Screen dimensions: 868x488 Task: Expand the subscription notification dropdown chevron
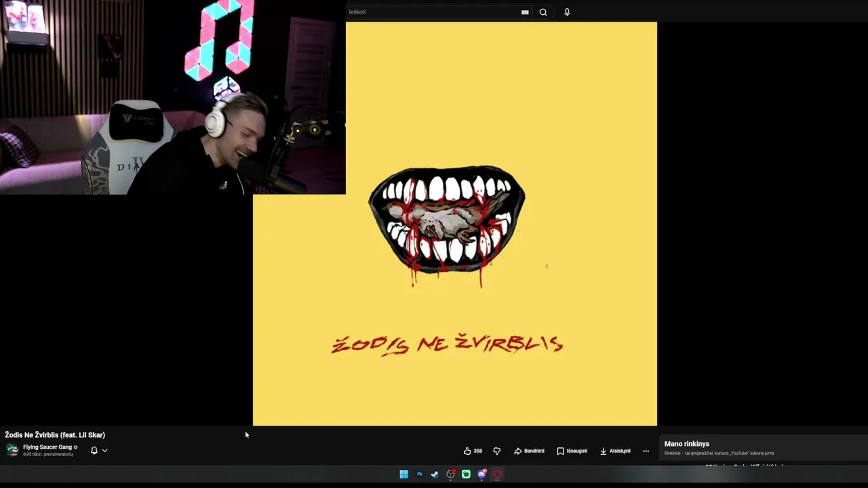(104, 450)
